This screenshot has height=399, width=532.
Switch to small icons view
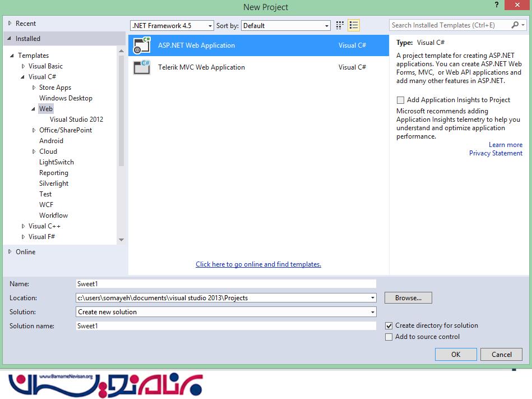[340, 25]
